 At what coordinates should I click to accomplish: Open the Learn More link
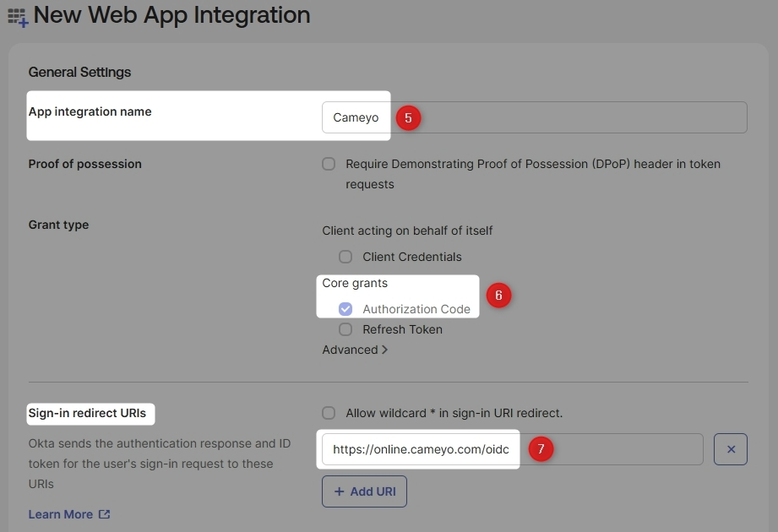[60, 514]
